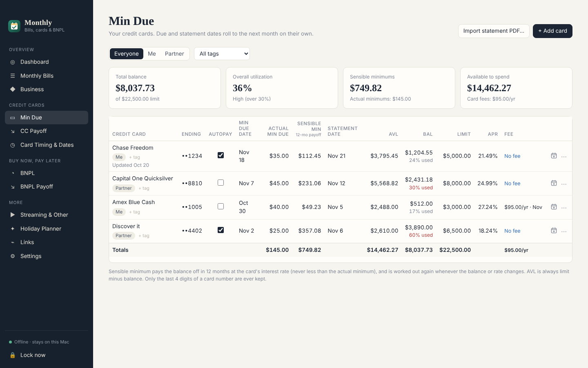
Task: Open the All tags dropdown
Action: click(222, 54)
